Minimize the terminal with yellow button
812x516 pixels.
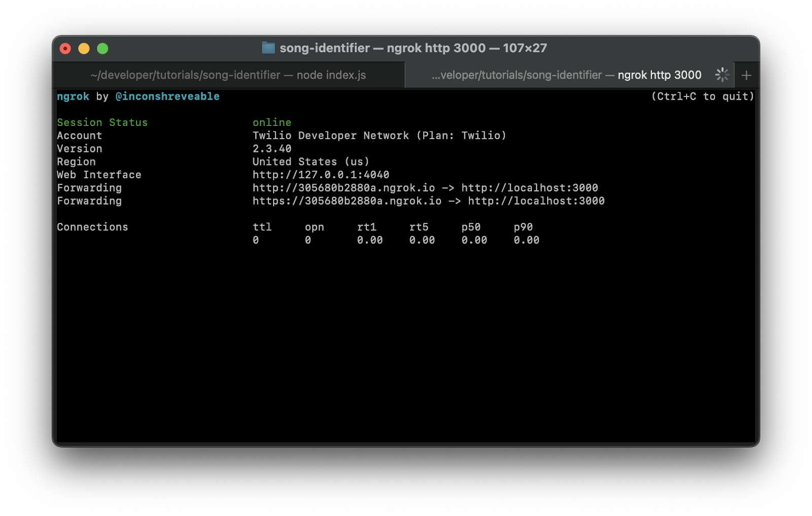click(84, 48)
